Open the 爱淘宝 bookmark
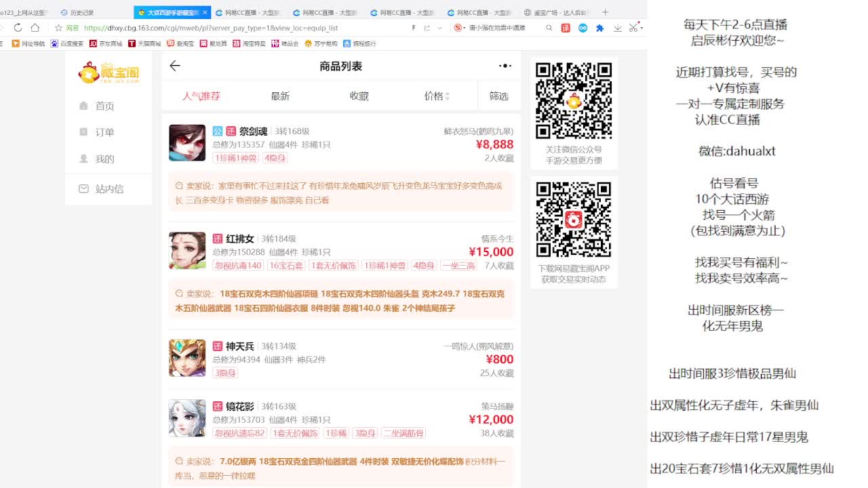This screenshot has width=868, height=488. pyautogui.click(x=180, y=43)
